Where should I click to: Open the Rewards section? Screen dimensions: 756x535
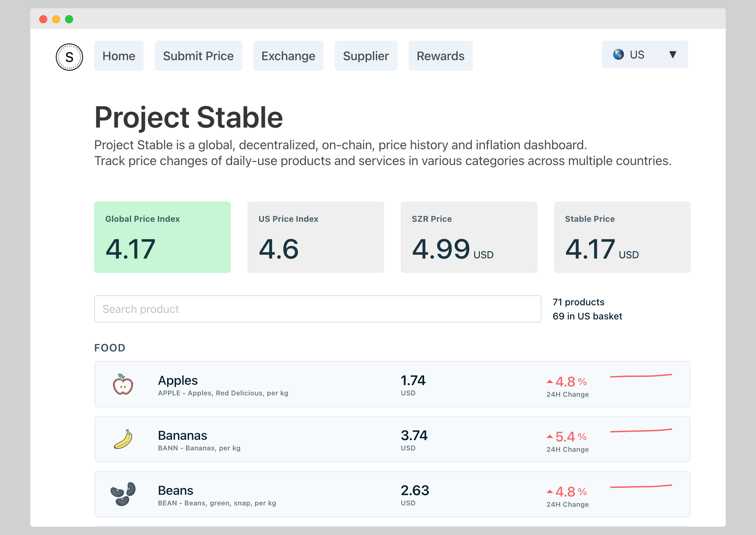[440, 56]
